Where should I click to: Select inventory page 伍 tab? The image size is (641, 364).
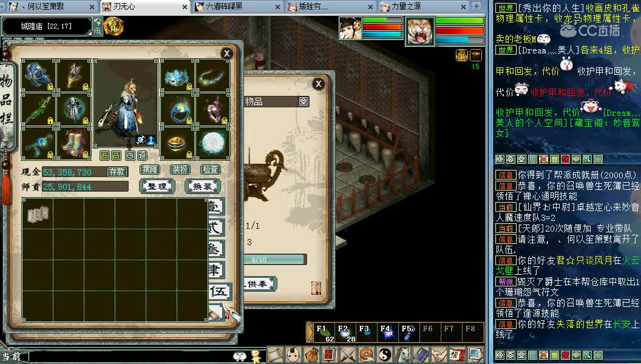(219, 292)
